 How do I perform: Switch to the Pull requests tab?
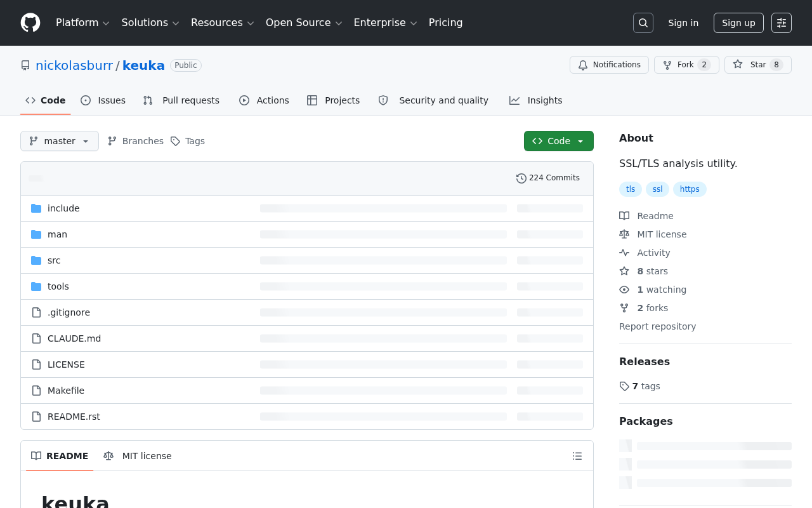181,100
